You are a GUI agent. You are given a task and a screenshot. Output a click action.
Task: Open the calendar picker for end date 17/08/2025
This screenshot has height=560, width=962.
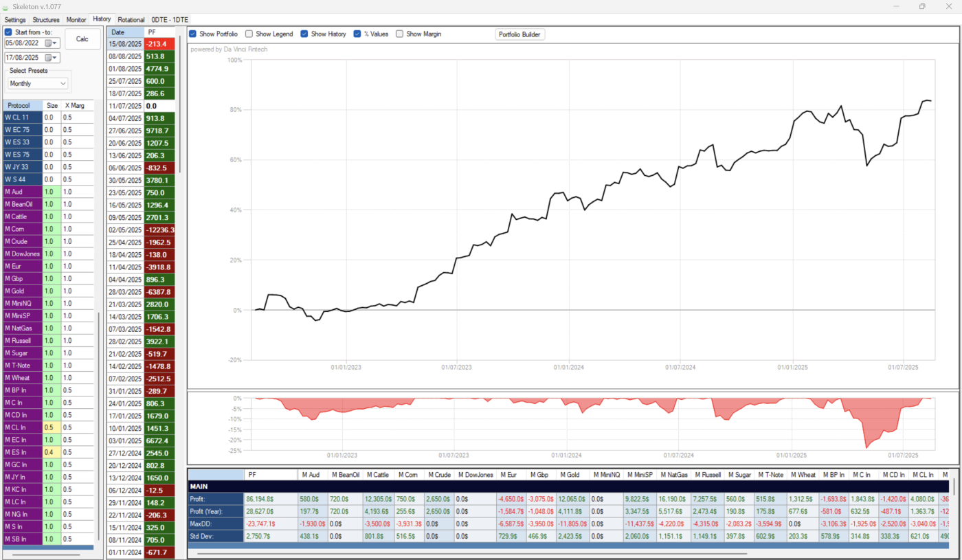click(49, 58)
